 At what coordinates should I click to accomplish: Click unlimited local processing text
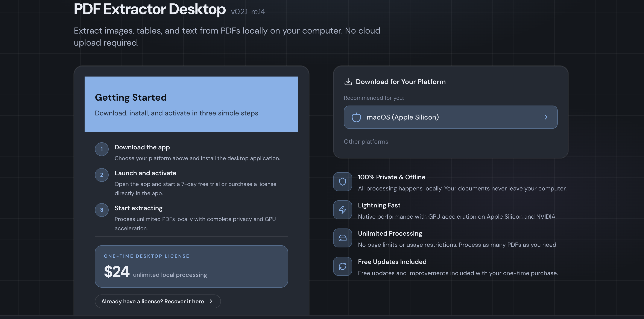coord(170,275)
